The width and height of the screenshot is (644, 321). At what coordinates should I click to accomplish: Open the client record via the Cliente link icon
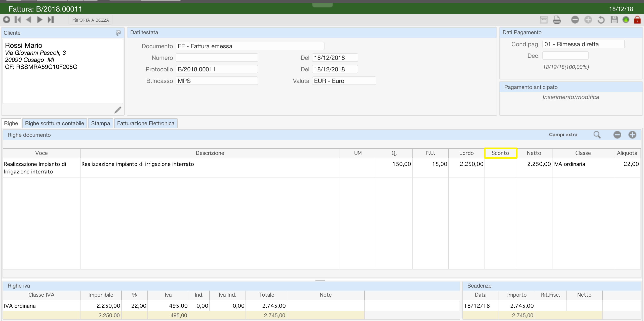118,33
